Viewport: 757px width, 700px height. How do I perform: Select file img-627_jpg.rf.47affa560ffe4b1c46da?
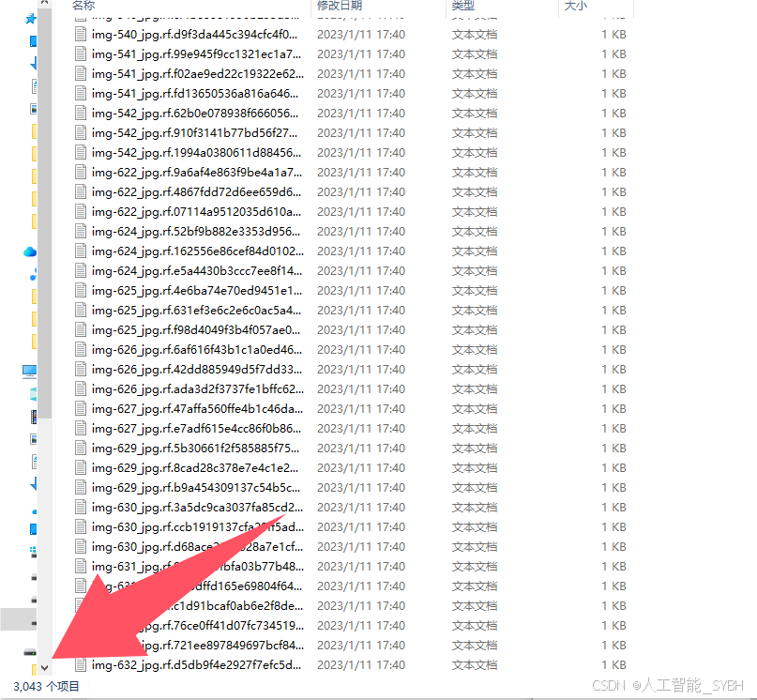[x=197, y=409]
